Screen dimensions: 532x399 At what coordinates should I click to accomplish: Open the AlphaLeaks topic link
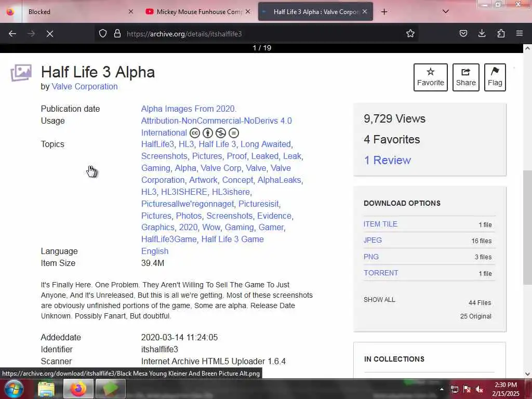279,180
